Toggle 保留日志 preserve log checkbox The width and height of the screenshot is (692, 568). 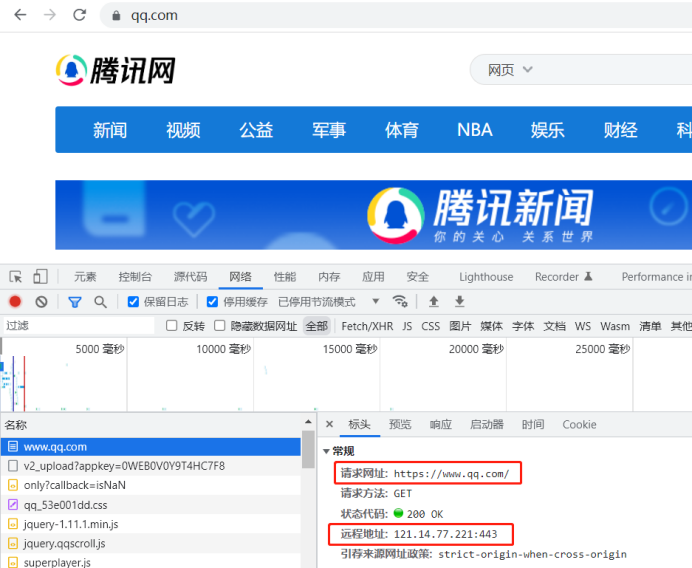(133, 301)
